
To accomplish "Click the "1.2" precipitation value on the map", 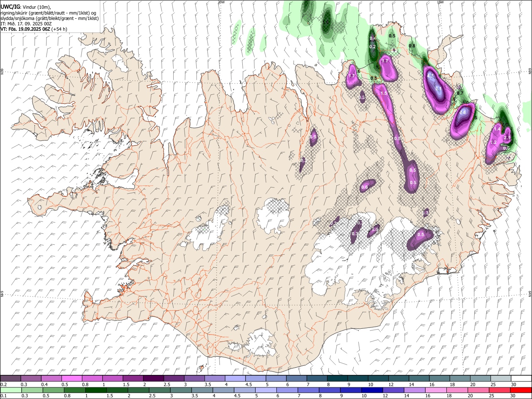I will [494, 142].
